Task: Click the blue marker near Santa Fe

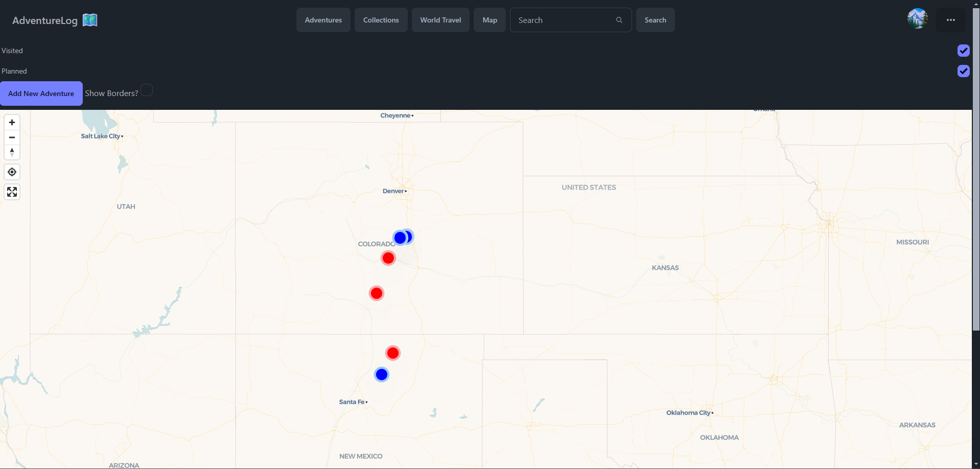Action: 382,374
